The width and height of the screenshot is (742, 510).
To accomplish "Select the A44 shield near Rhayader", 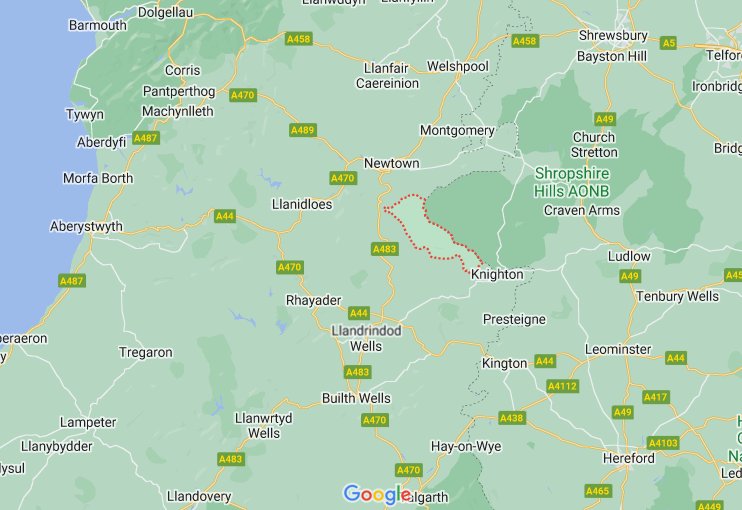I will [x=358, y=313].
